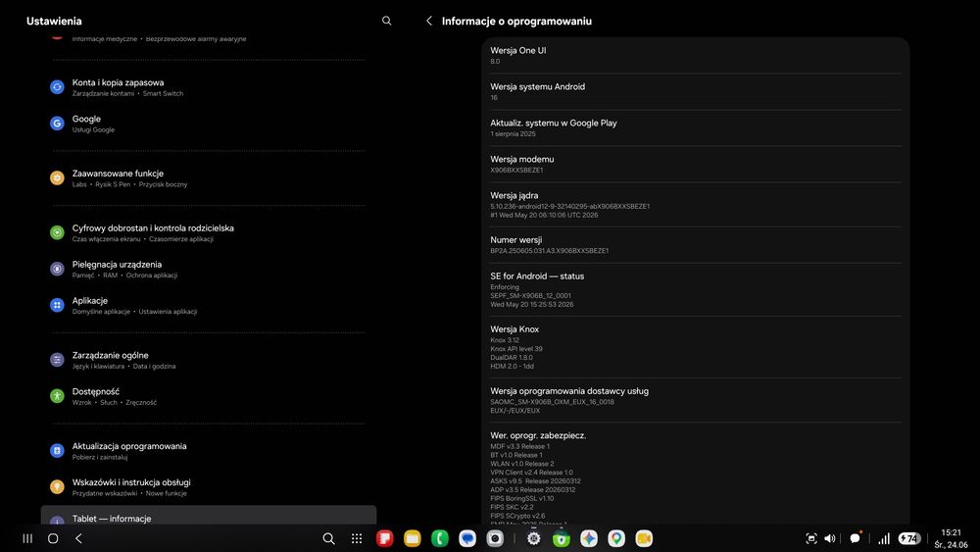Tap the signal strength indicator
This screenshot has height=552, width=980.
click(x=884, y=538)
